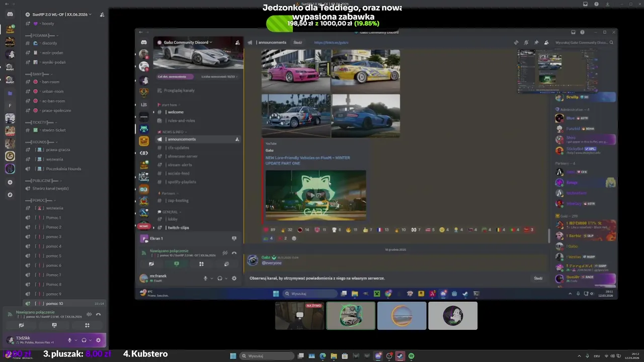Open the Gabz link in channel header
The height and width of the screenshot is (362, 644).
(x=331, y=43)
